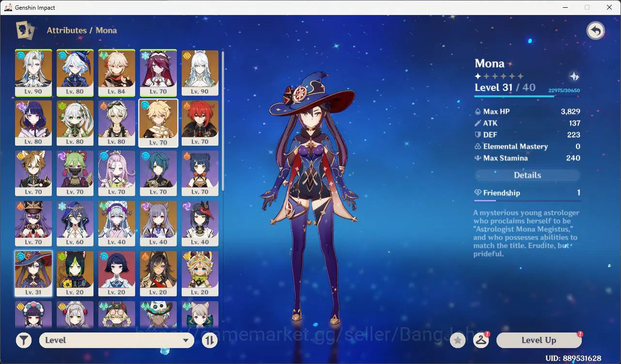This screenshot has height=364, width=621.
Task: Click the Attributes character book icon
Action: coord(25,30)
